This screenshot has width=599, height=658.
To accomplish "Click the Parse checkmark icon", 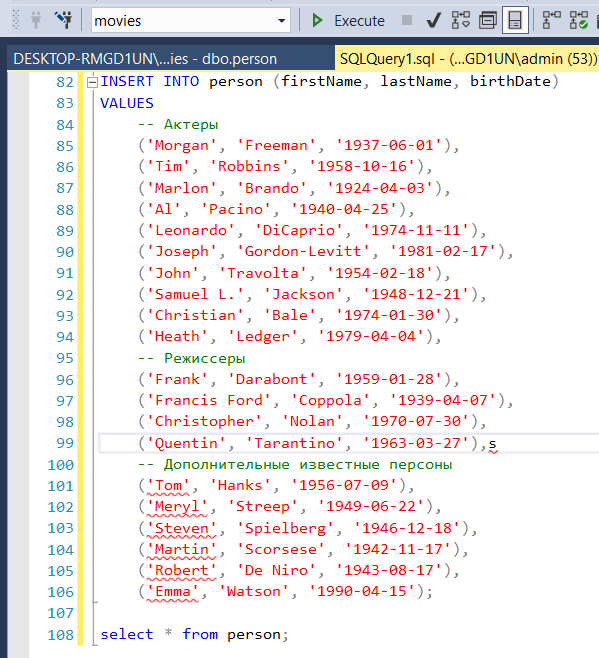I will pyautogui.click(x=434, y=20).
